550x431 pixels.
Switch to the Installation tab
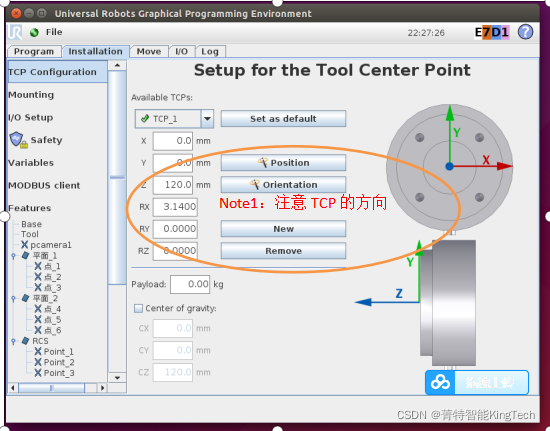click(x=95, y=52)
